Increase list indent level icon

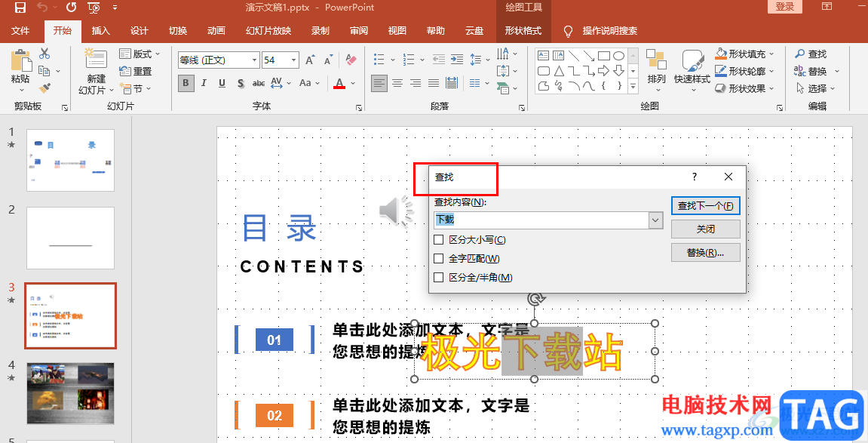click(x=457, y=60)
